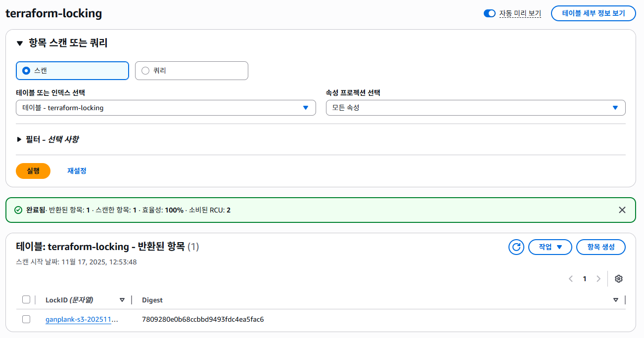Sort by LockID column arrow
644x338 pixels.
[x=122, y=300]
